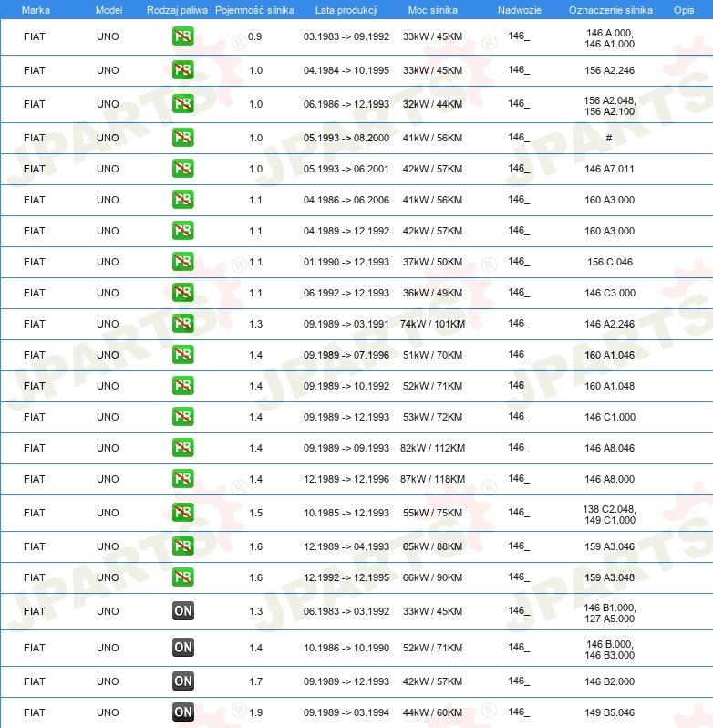Click petrol icon in 159 A3.048 row

coord(182,577)
